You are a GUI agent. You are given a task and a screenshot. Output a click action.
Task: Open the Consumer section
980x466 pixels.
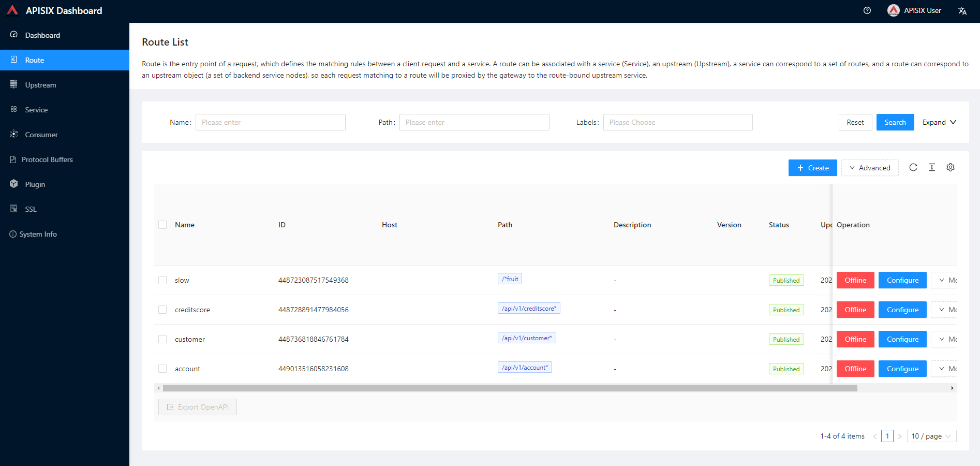[41, 134]
